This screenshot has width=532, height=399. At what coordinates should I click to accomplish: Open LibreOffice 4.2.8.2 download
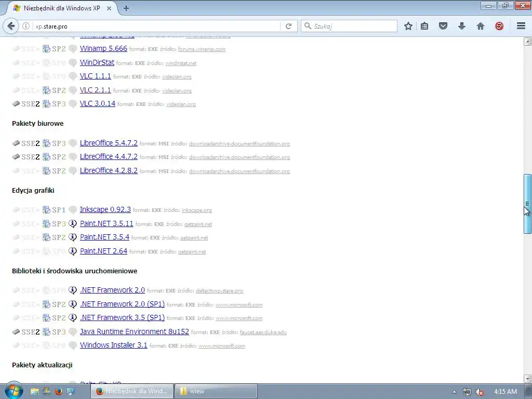[109, 170]
